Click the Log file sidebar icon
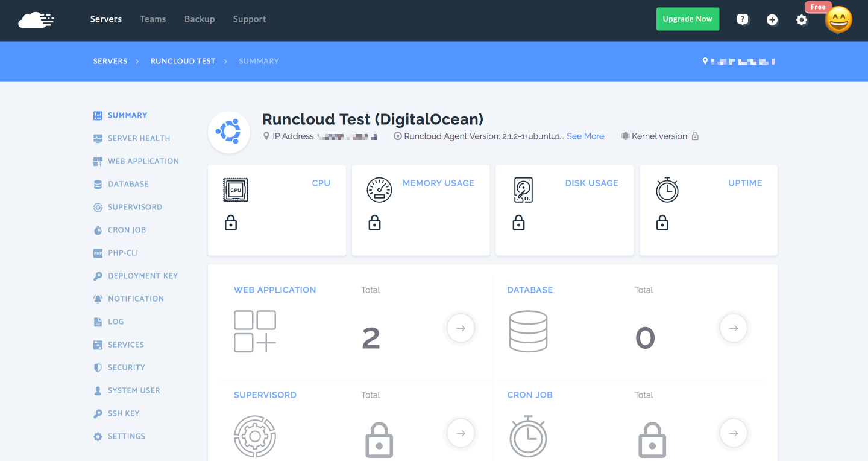 (98, 322)
